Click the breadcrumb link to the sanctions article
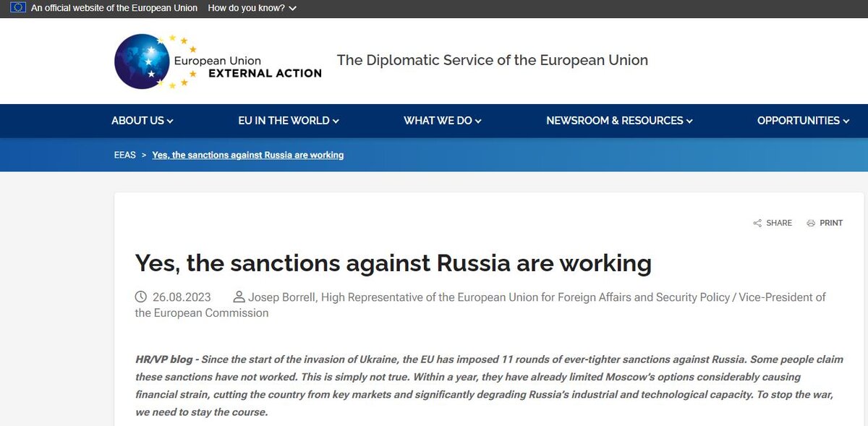 247,155
